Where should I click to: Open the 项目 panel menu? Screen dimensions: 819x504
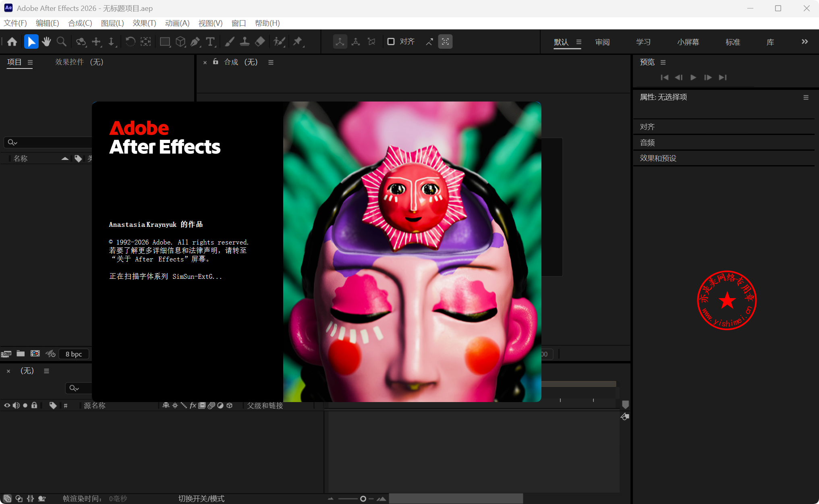click(x=30, y=62)
